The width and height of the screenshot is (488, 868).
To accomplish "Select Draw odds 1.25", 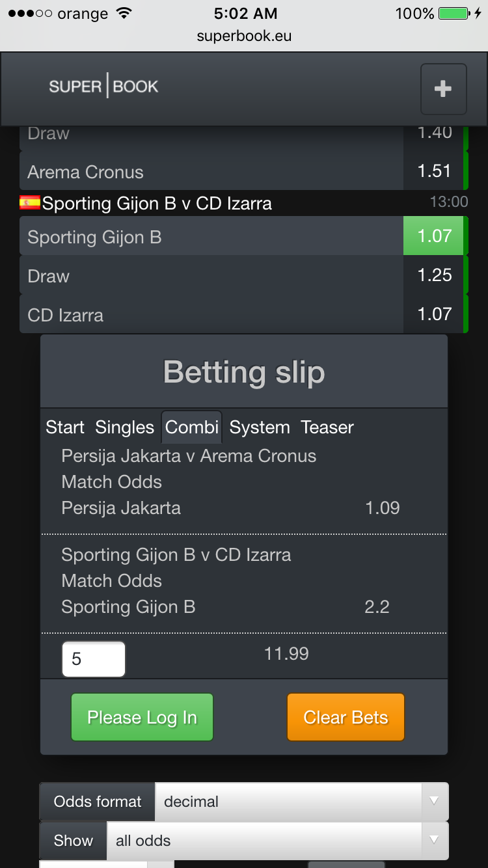I will [434, 275].
